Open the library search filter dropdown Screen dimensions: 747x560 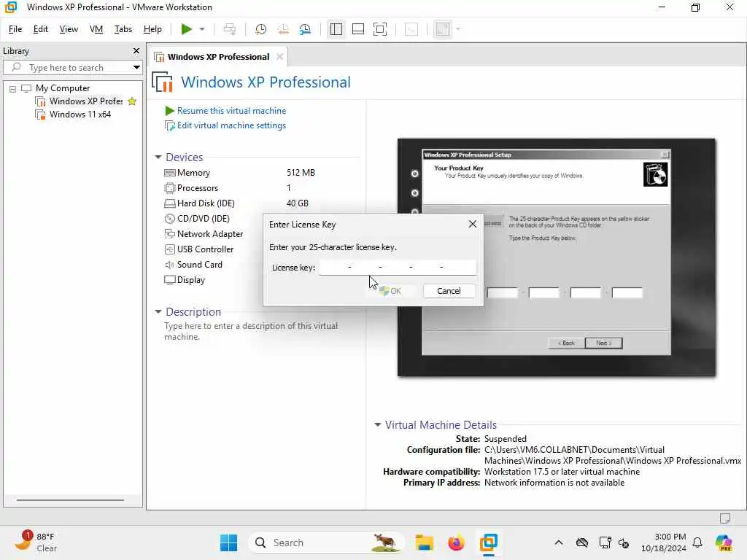click(x=136, y=67)
